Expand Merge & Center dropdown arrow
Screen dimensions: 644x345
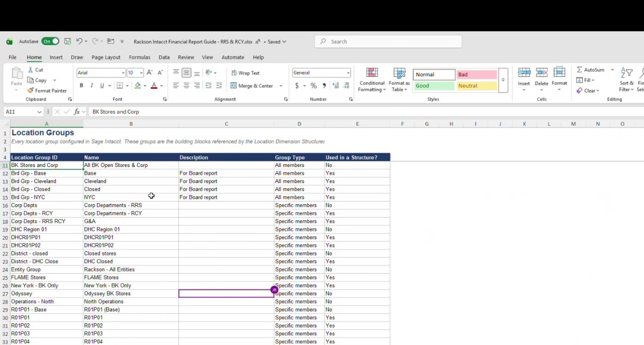281,86
